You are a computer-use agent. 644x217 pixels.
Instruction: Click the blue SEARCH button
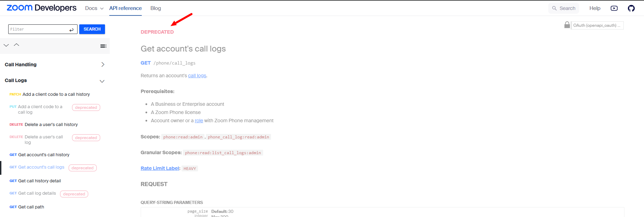click(x=92, y=29)
